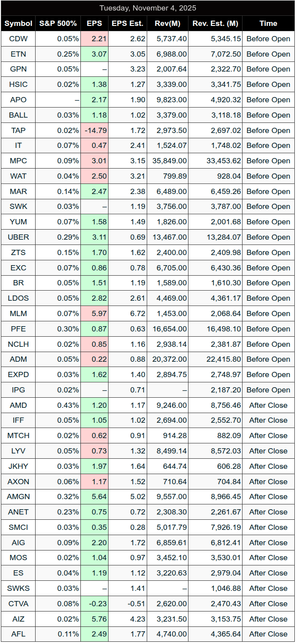
Task: Click the After Close cell for AMD
Action: (x=268, y=405)
